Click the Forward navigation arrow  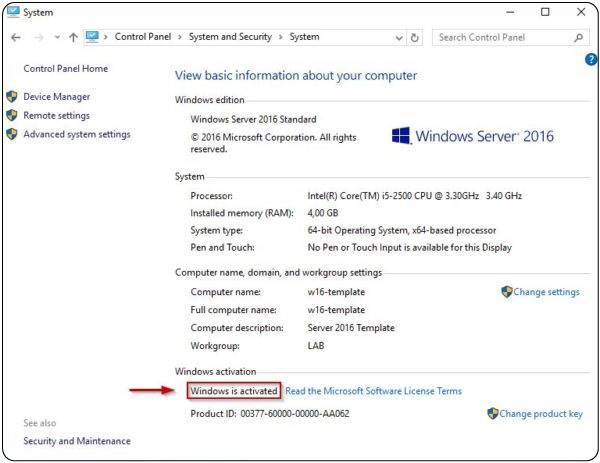click(x=39, y=37)
